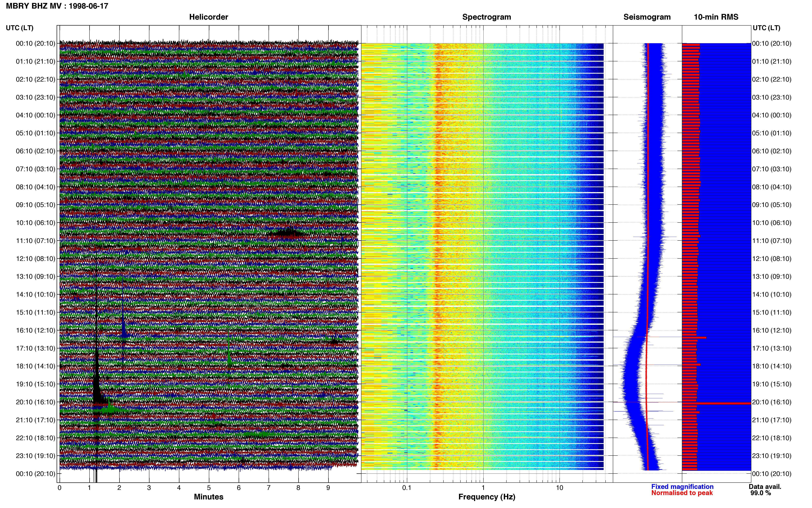Screen dimensions: 812x508
Task: Click the blue Fixed magnification legend text
Action: [x=682, y=486]
